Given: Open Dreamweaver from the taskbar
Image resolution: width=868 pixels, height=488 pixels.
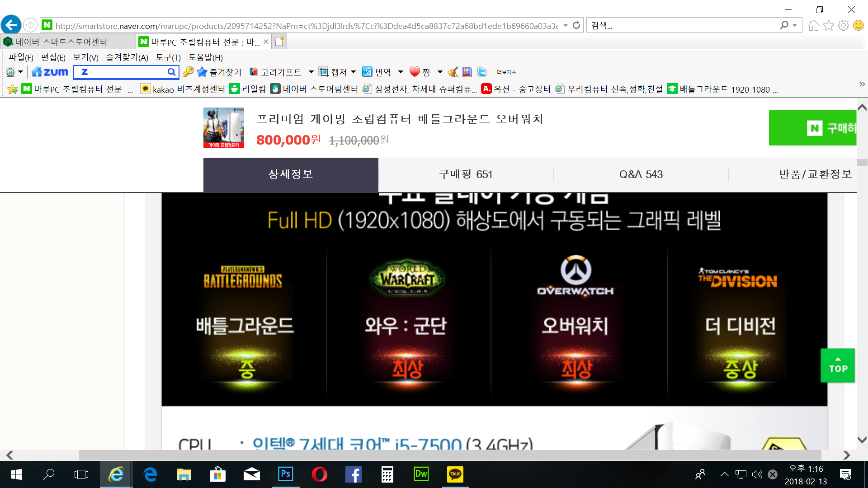Looking at the screenshot, I should (421, 474).
